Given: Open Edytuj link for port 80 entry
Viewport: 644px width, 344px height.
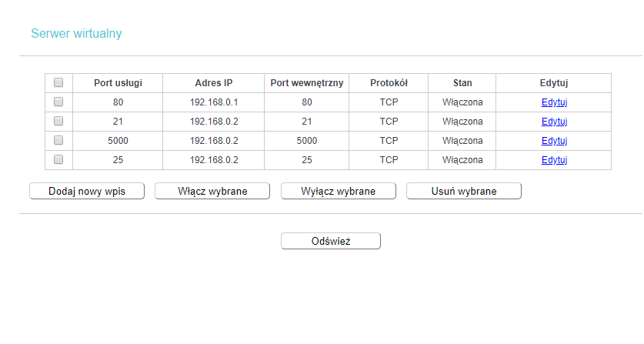Looking at the screenshot, I should pyautogui.click(x=554, y=102).
